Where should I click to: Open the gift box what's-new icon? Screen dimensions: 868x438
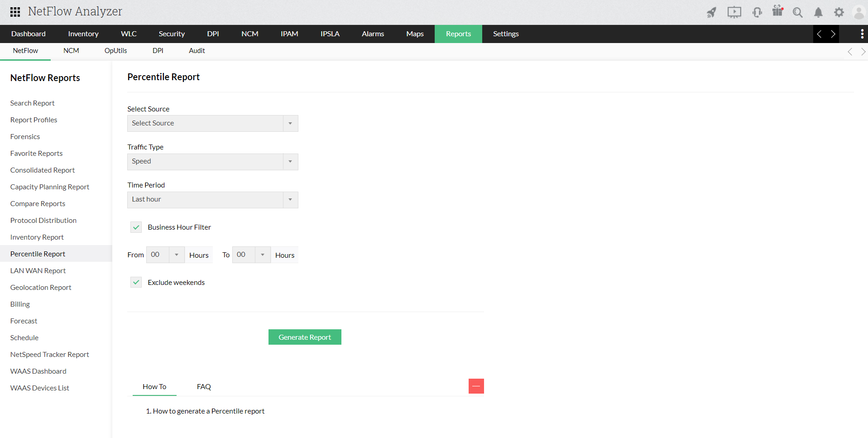777,11
